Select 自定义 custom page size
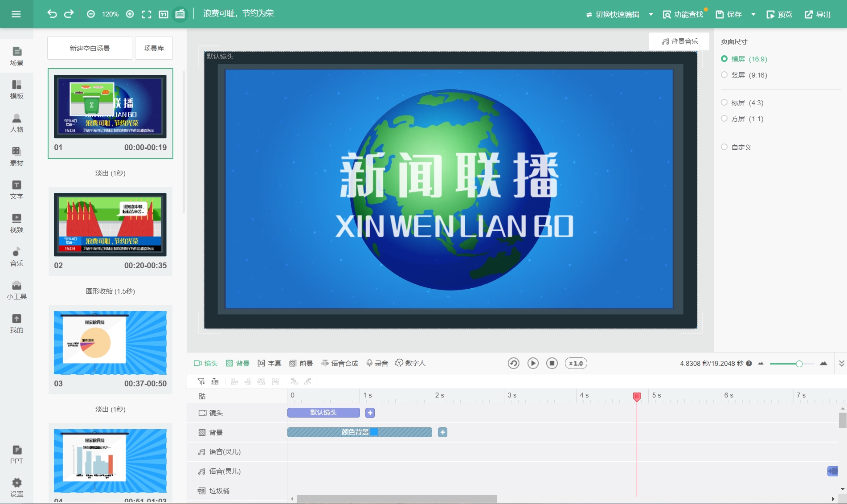 [737, 147]
